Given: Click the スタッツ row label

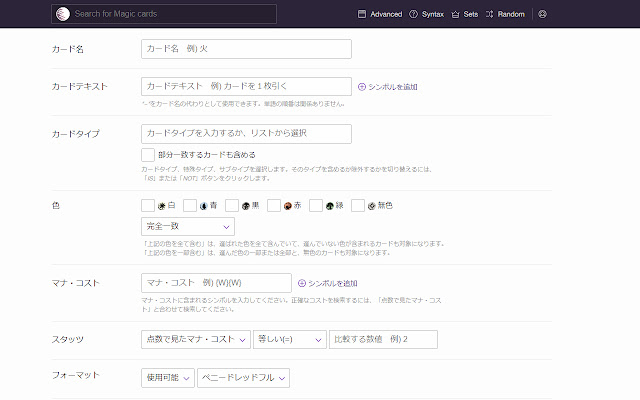Looking at the screenshot, I should 68,340.
